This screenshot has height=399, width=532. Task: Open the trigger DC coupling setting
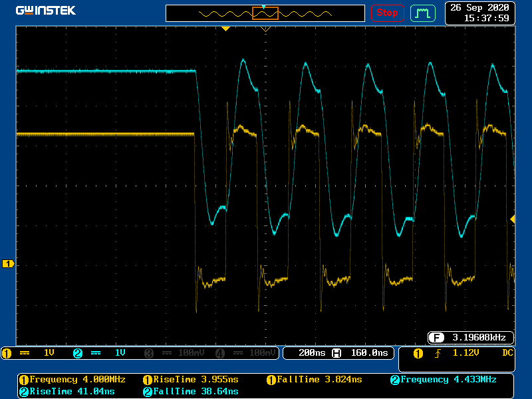(507, 352)
